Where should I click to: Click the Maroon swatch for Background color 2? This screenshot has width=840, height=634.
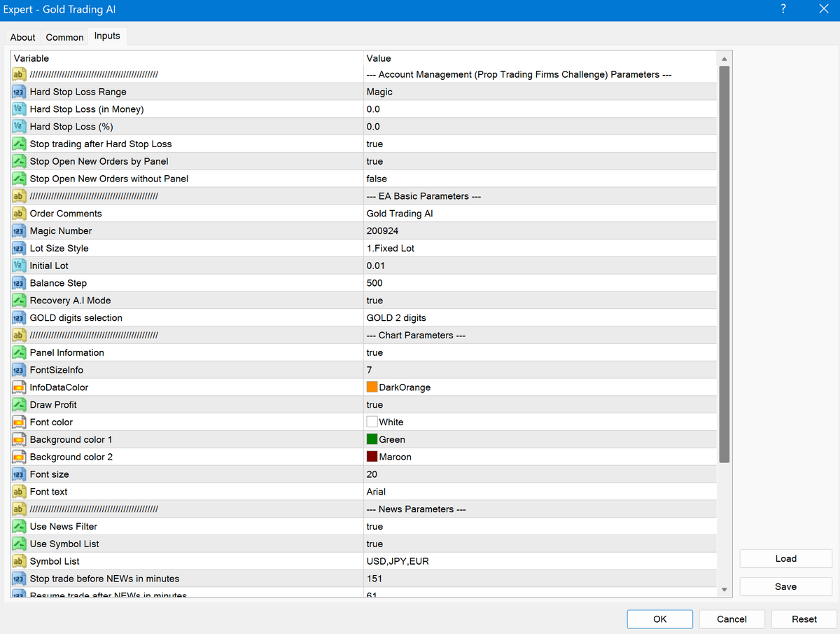pyautogui.click(x=372, y=457)
